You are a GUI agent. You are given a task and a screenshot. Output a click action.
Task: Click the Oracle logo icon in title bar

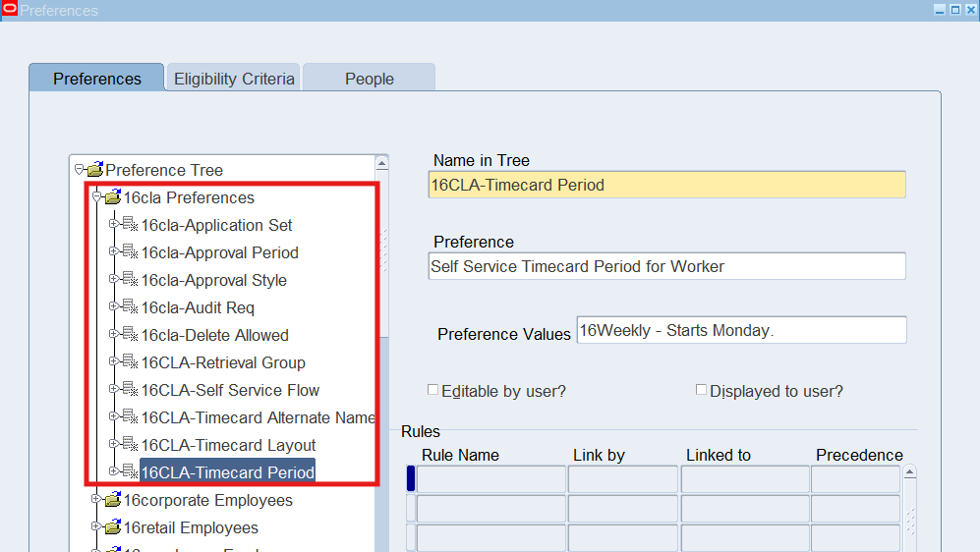tap(9, 10)
